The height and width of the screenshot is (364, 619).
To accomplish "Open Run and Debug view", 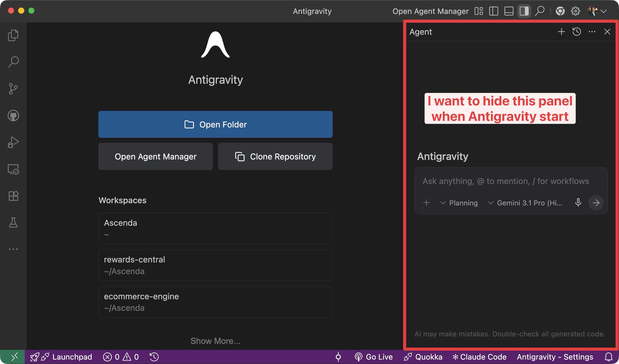I will 13,142.
